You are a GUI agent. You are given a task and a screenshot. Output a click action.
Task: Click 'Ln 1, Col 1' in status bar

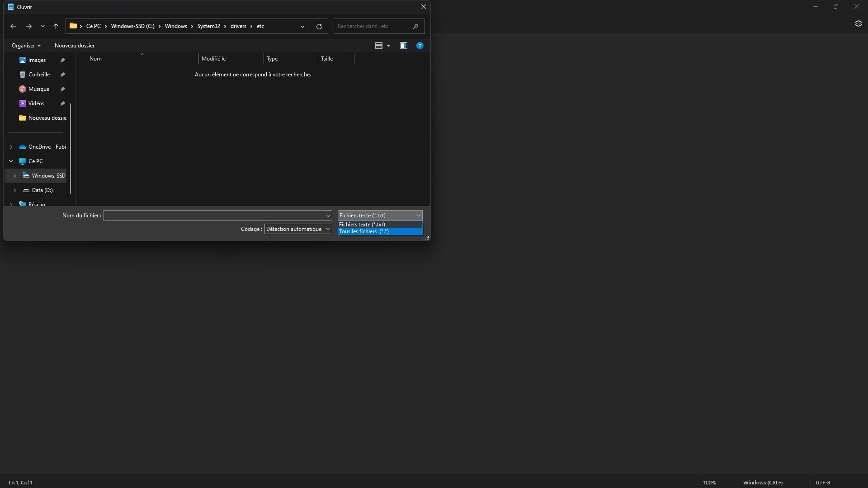tap(21, 483)
